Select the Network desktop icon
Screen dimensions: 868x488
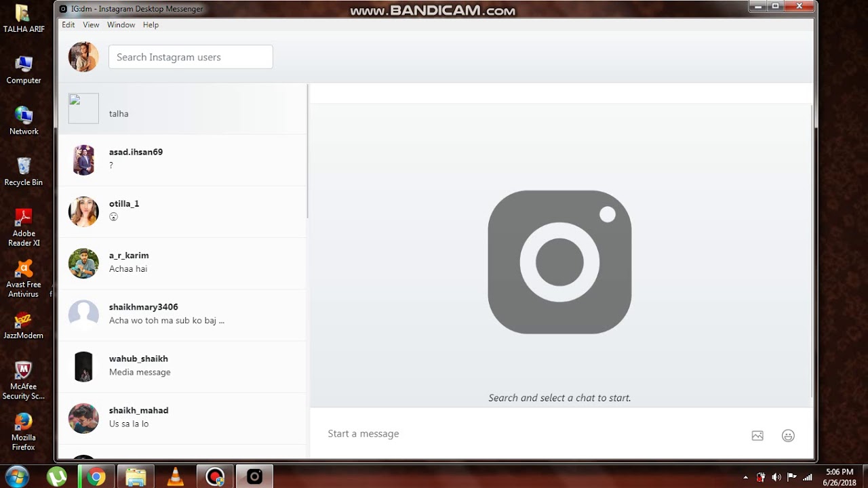tap(24, 121)
